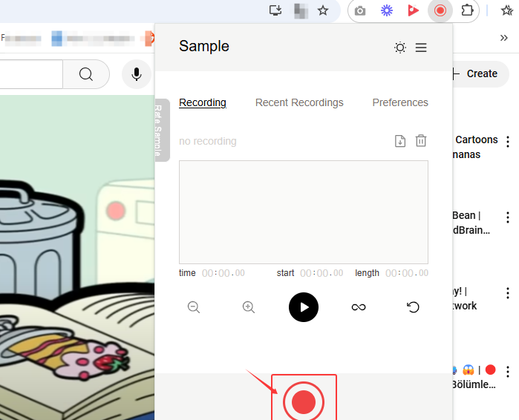Click the YouTube search magnifier button
The image size is (519, 420).
pos(86,74)
